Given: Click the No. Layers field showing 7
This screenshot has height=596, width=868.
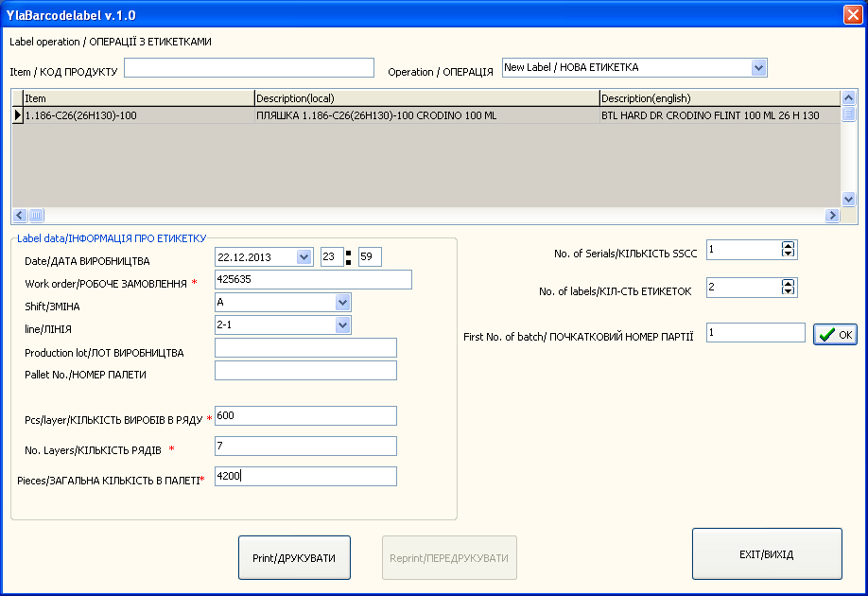Looking at the screenshot, I should pyautogui.click(x=305, y=447).
